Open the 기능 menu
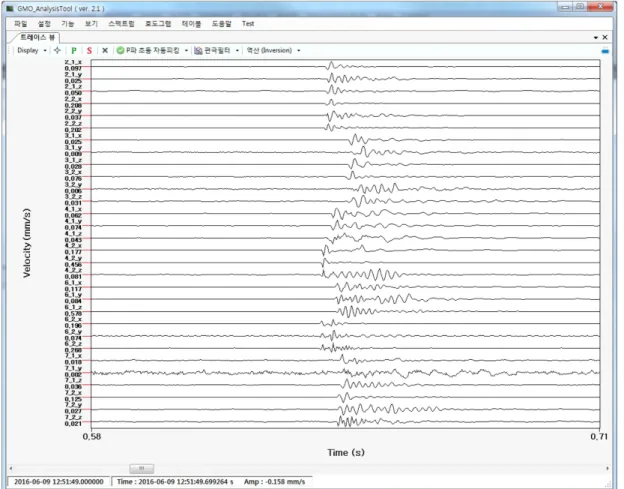 coord(68,24)
